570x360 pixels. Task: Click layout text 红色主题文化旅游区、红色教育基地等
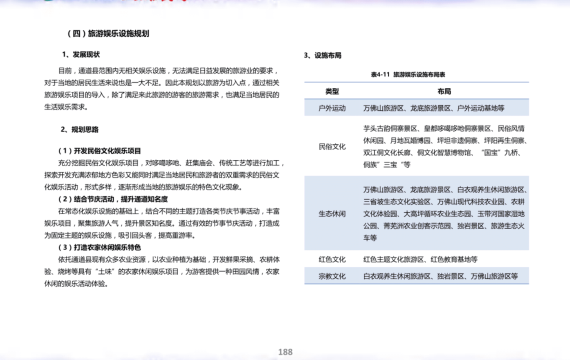click(x=420, y=259)
